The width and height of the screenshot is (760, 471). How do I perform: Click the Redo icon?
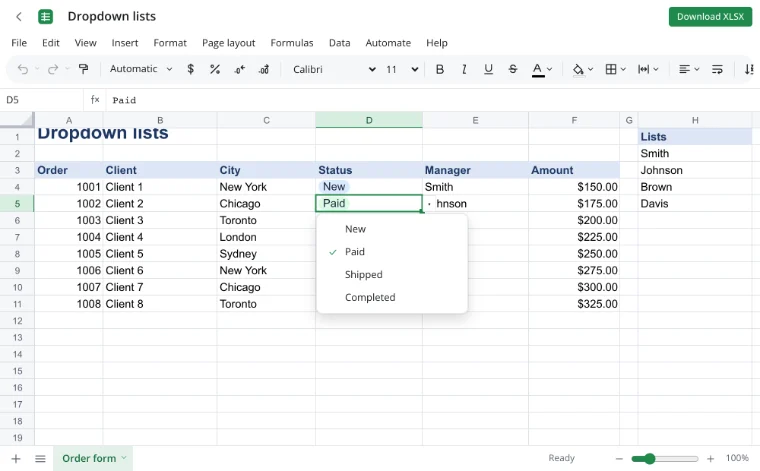(53, 69)
